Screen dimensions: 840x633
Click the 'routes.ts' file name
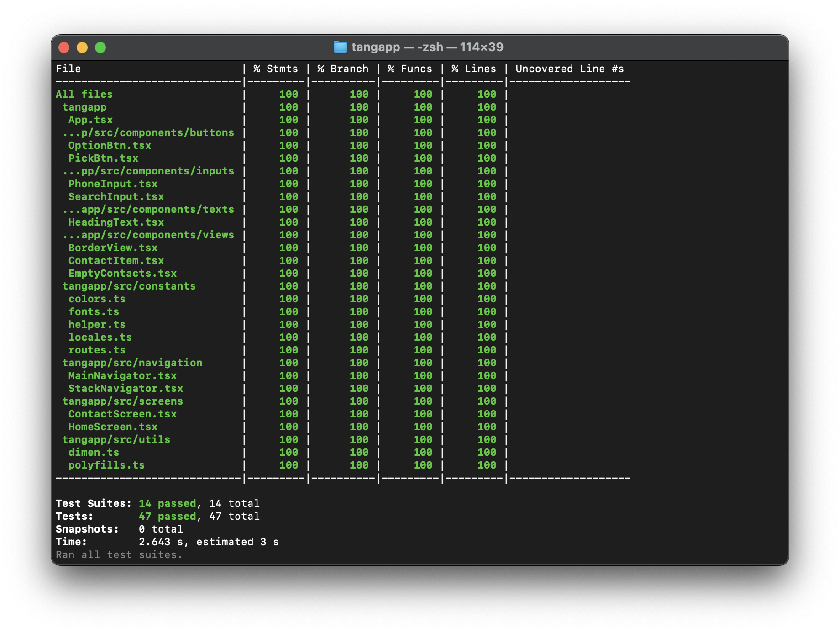point(97,350)
